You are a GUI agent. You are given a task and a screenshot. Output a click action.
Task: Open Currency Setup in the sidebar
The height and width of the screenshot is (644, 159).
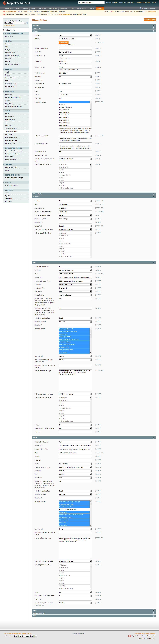10,53
